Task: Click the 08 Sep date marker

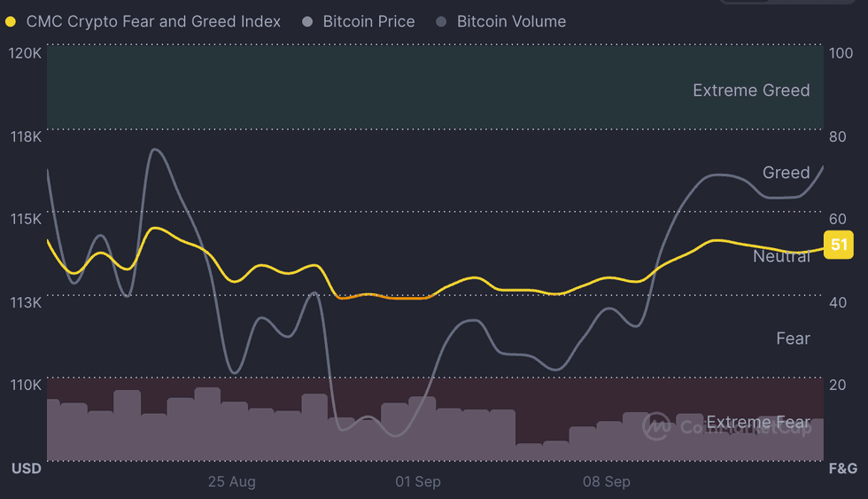Action: click(607, 482)
